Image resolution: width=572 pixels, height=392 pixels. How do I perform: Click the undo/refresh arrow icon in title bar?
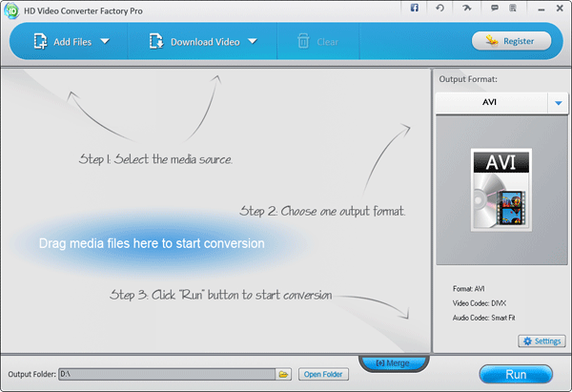(x=439, y=8)
